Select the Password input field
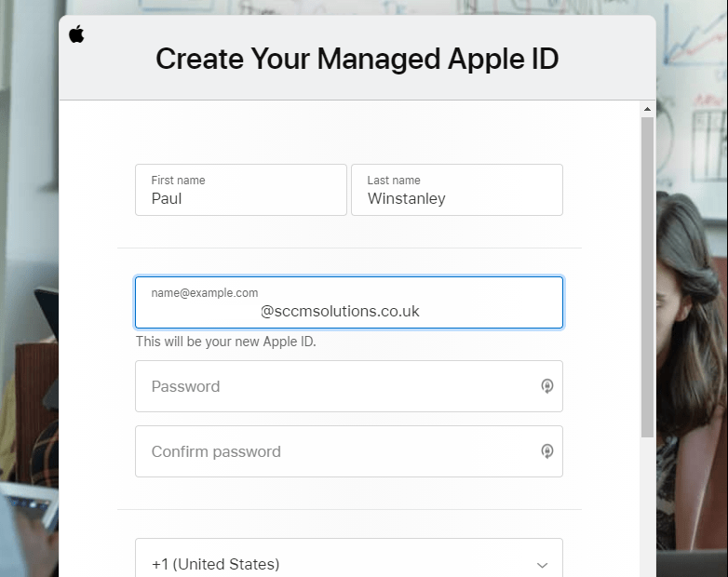 click(335, 386)
